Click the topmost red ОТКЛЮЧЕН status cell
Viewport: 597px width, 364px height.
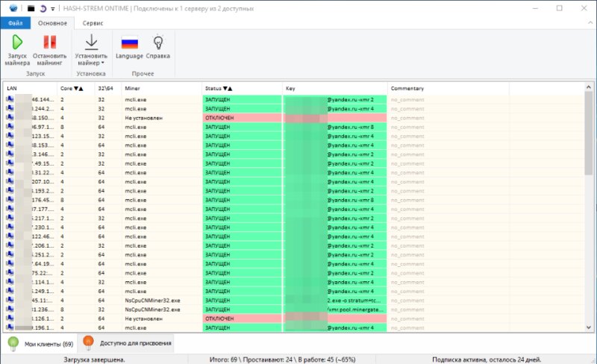[x=241, y=118]
